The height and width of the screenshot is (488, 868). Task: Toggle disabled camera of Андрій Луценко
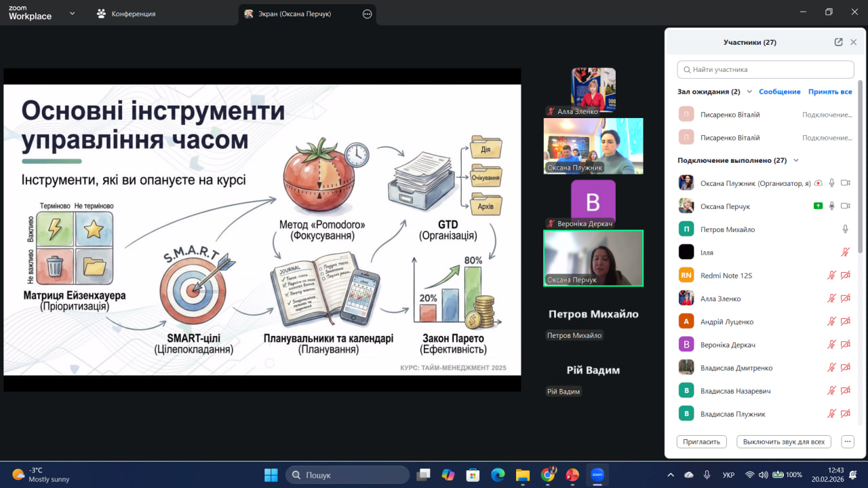point(845,322)
